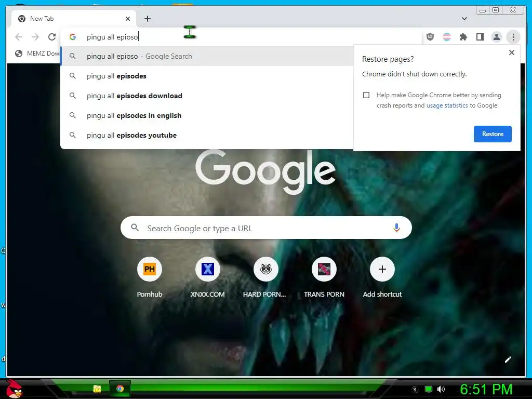The image size is (532, 399).
Task: Click inside the address bar text
Action: click(x=112, y=37)
